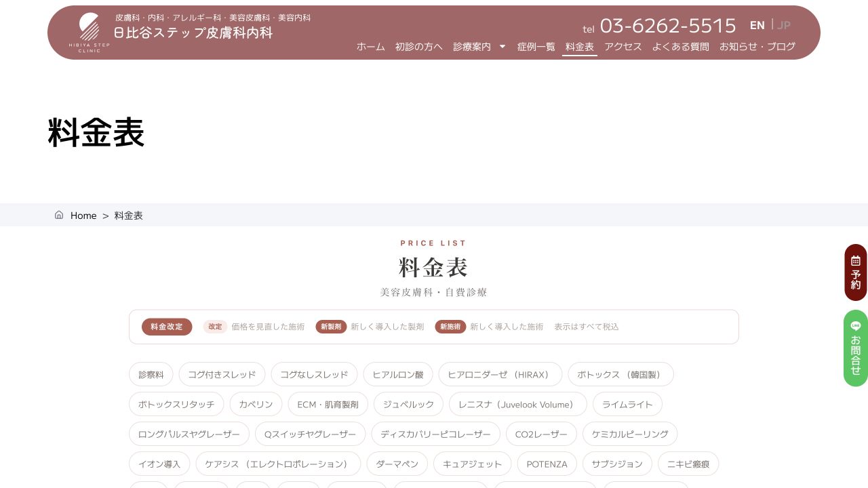Jump to ジュベルック category

pyautogui.click(x=408, y=404)
